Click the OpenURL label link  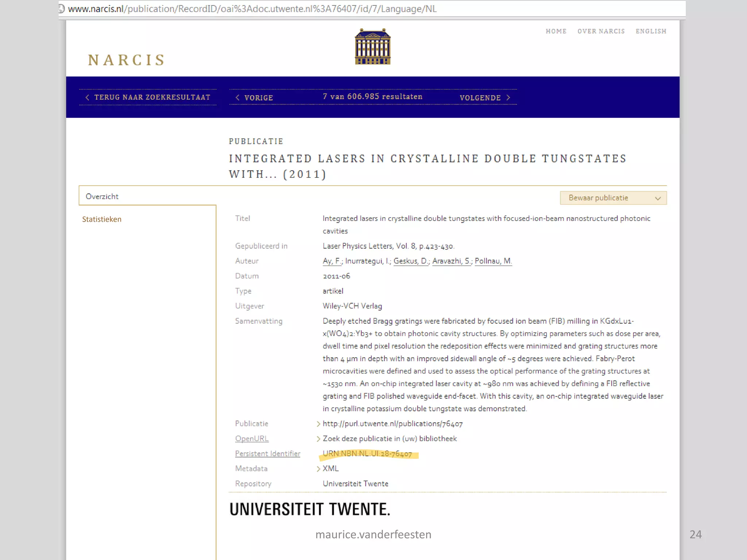[x=252, y=439]
